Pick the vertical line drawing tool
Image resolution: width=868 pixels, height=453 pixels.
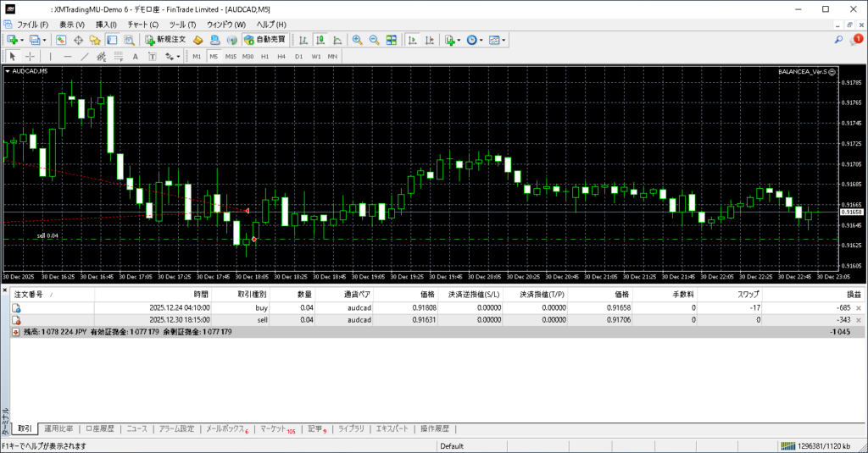click(50, 57)
